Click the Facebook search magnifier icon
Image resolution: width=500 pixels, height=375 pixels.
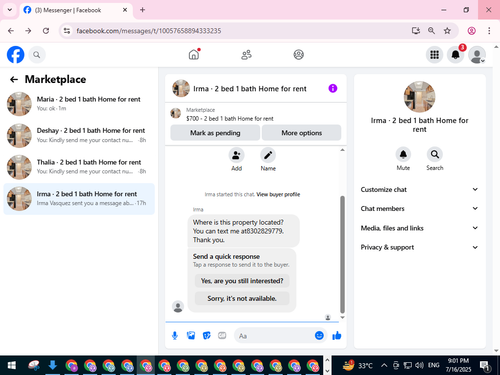(x=37, y=55)
